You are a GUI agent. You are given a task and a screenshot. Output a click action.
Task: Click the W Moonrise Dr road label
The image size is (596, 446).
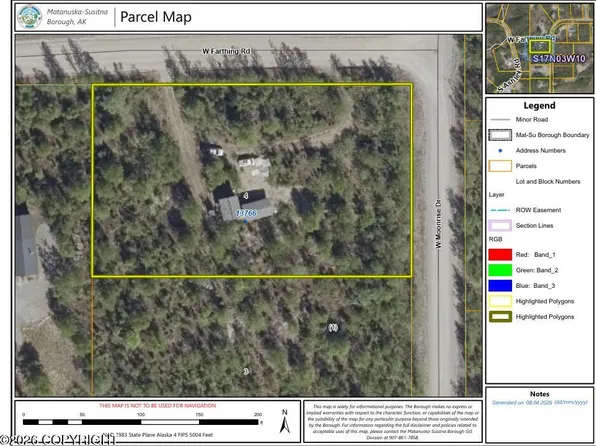click(438, 224)
